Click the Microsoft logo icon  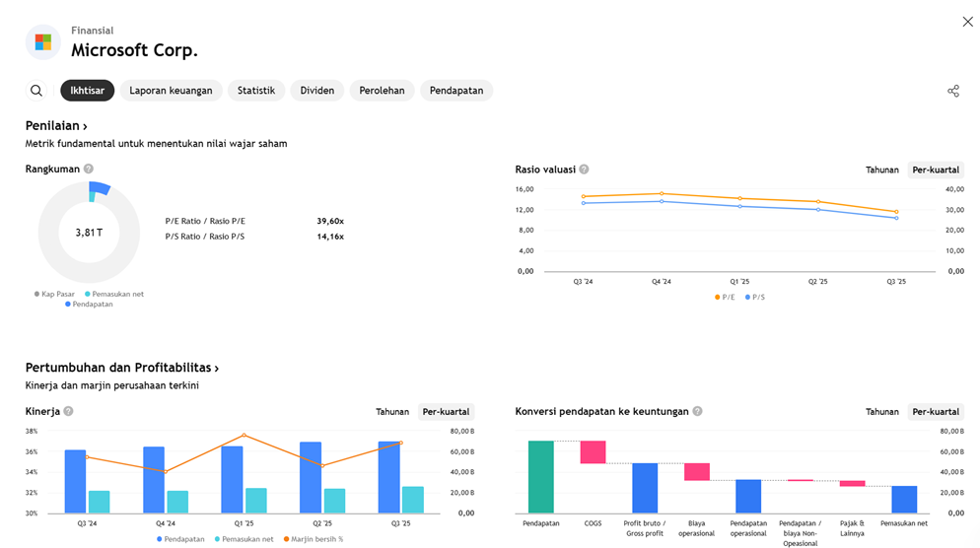[43, 42]
